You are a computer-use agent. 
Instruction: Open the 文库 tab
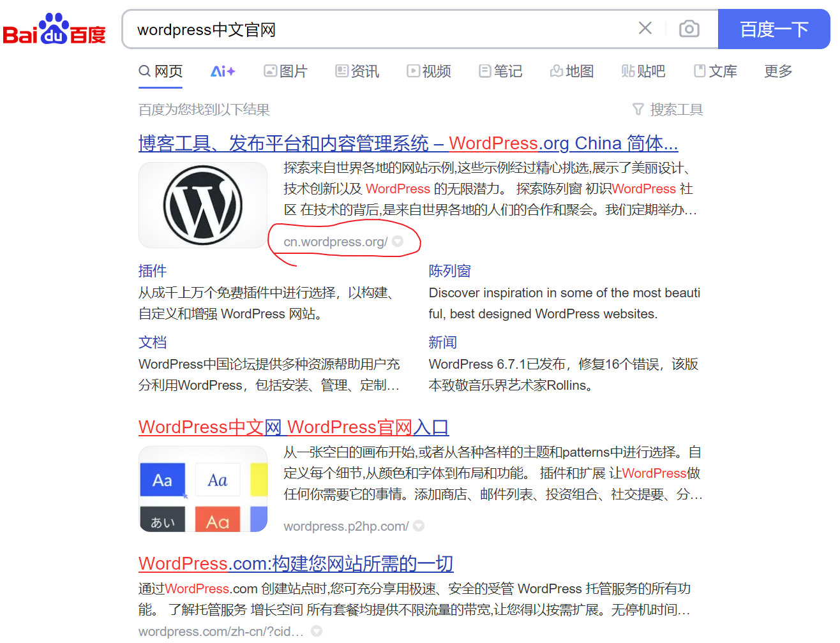716,71
